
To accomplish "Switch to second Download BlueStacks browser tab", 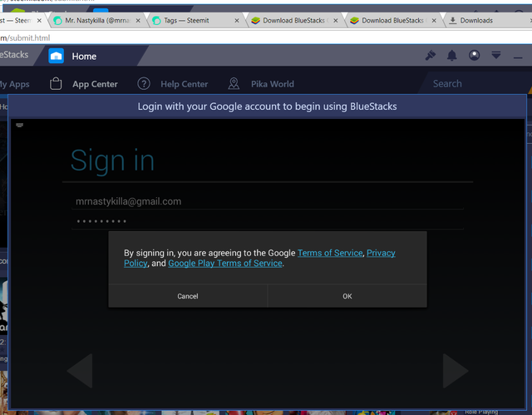I will [392, 20].
